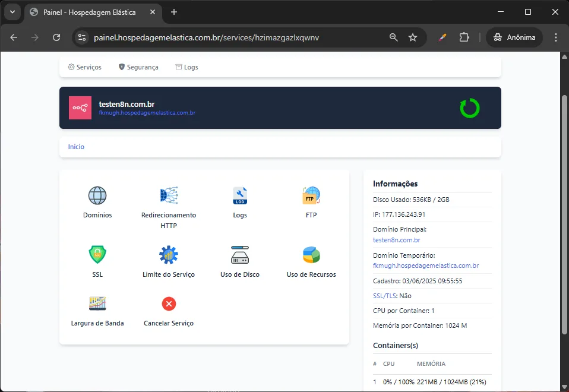569x392 pixels.
Task: Click the Redirecionamento HTTP label
Action: 169,220
